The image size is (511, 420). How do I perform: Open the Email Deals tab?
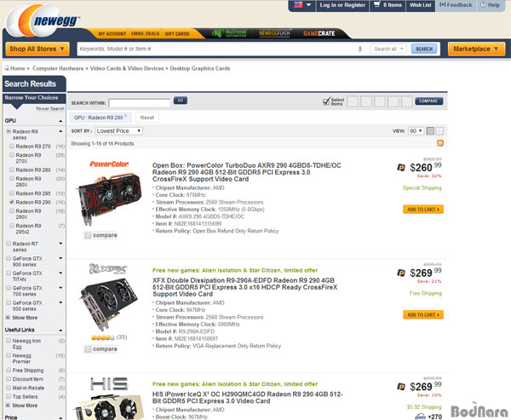pos(145,33)
